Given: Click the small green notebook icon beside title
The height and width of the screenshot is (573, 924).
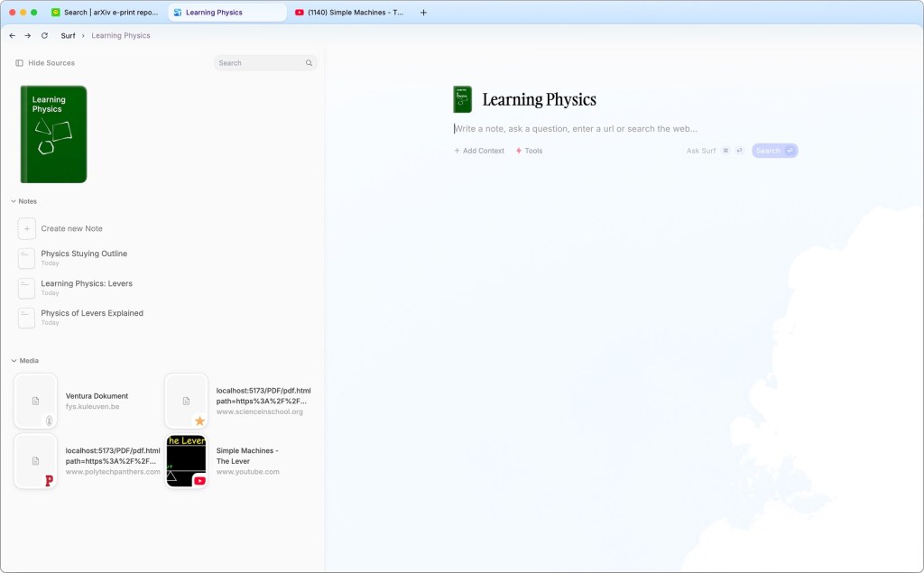Looking at the screenshot, I should point(462,99).
